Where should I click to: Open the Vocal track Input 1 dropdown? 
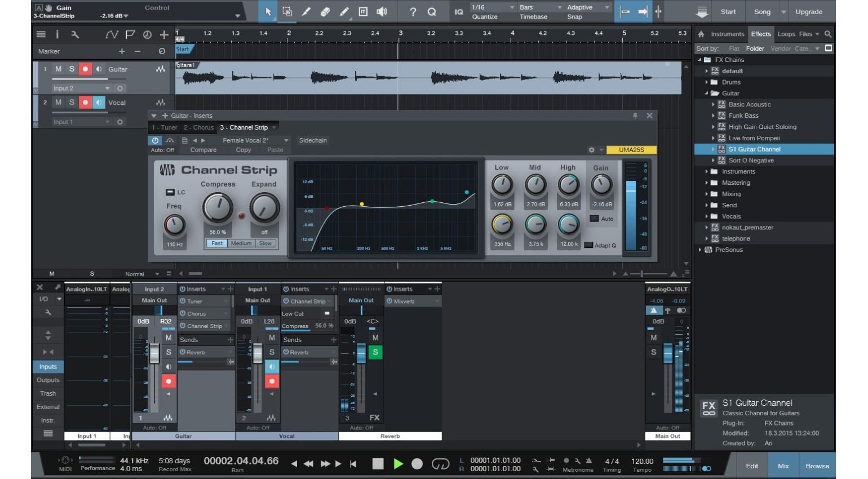point(82,122)
